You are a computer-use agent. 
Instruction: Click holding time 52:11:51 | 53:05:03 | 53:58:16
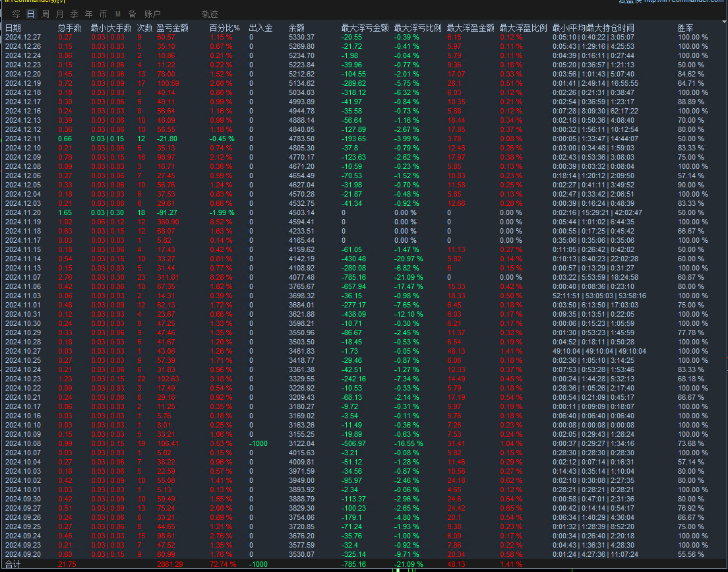click(x=599, y=296)
